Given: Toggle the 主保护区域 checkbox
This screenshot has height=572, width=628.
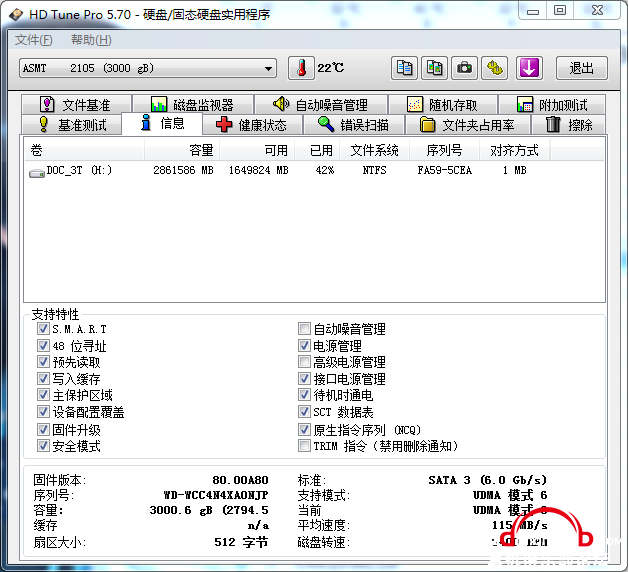Looking at the screenshot, I should [x=43, y=395].
